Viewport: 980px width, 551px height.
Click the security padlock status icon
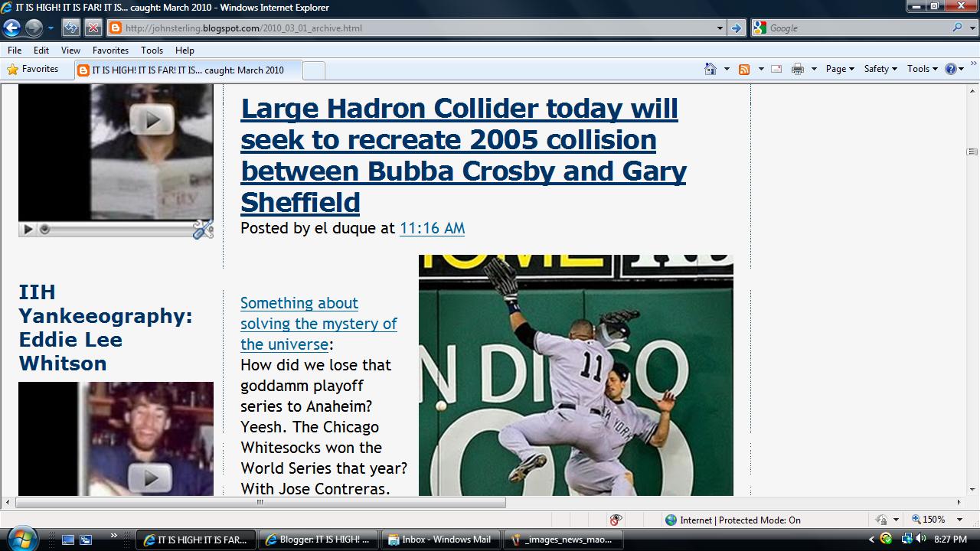click(x=881, y=520)
